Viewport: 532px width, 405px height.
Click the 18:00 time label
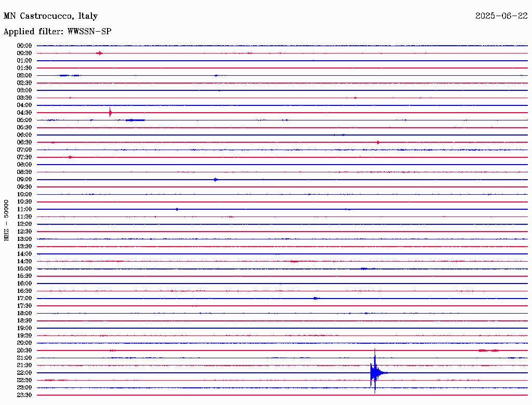pyautogui.click(x=24, y=314)
